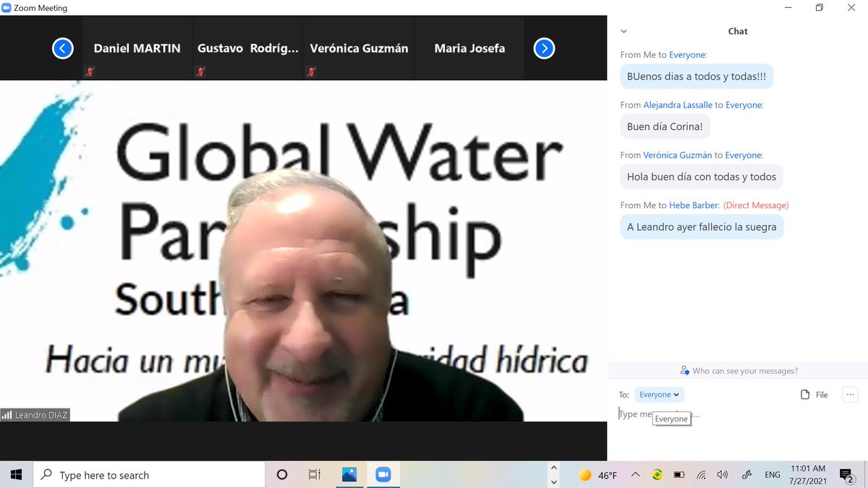Viewport: 868px width, 488px height.
Task: Open the 'To: Everyone' recipient dropdown
Action: (x=659, y=395)
